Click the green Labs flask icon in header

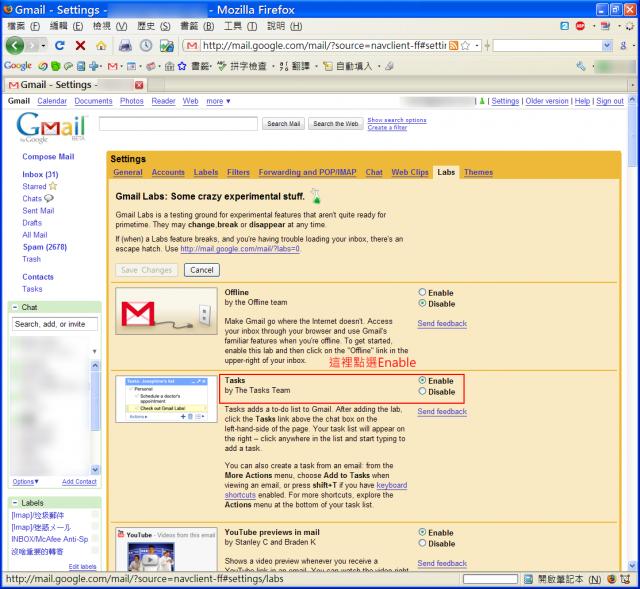482,101
